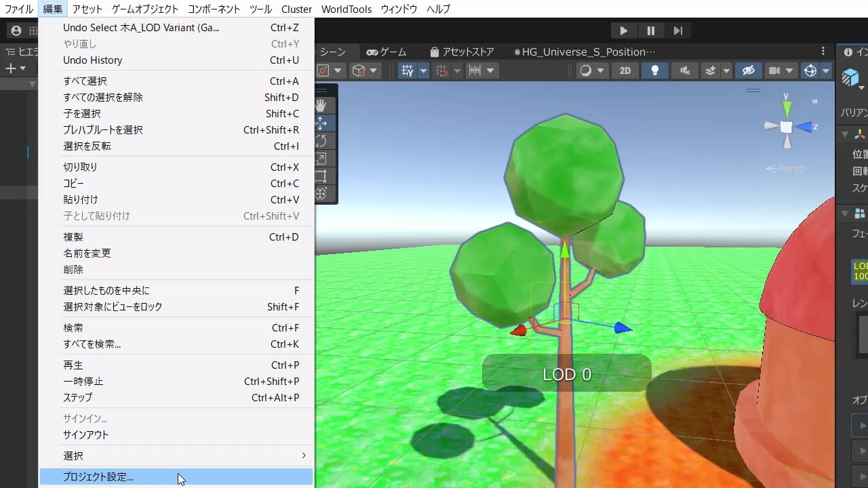868x488 pixels.
Task: Toggle scene lighting on or off
Action: [x=654, y=70]
